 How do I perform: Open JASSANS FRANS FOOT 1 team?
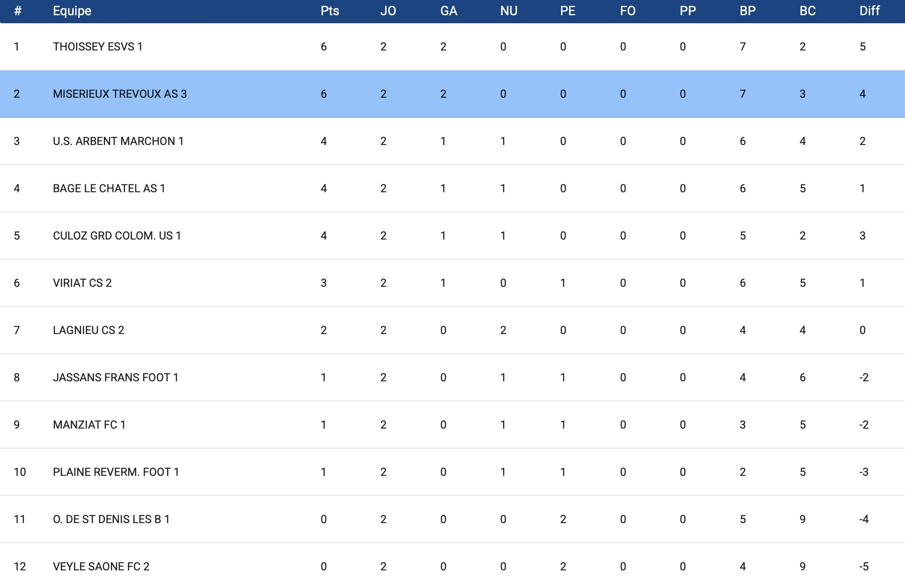tap(115, 378)
